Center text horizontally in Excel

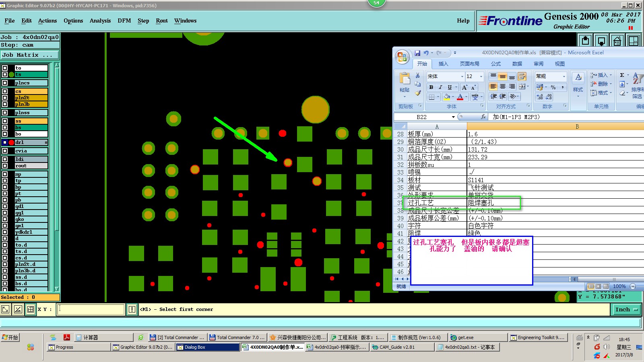[x=502, y=86]
